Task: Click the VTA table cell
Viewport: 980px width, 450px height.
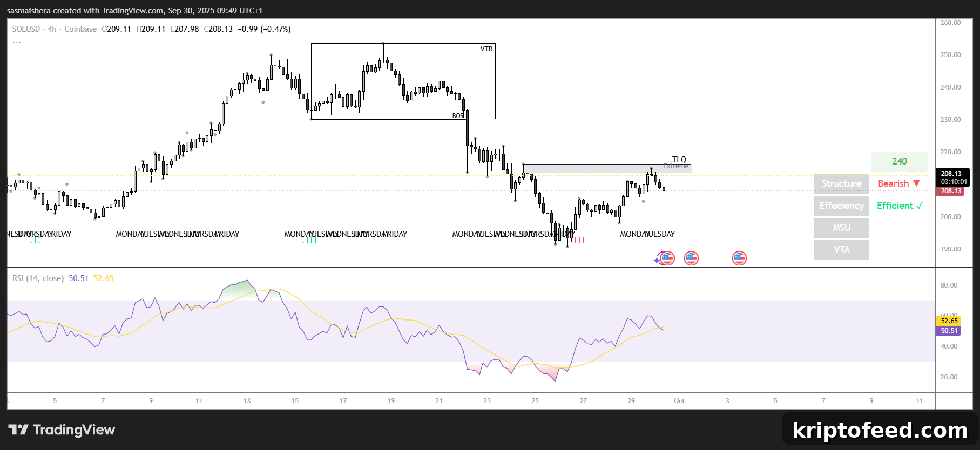Action: pos(842,250)
